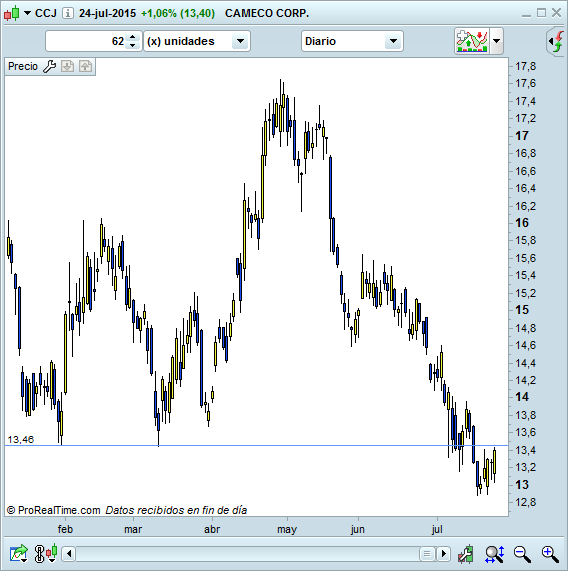
Task: Click the chart tools wrench icon at bottom
Action: tap(466, 554)
